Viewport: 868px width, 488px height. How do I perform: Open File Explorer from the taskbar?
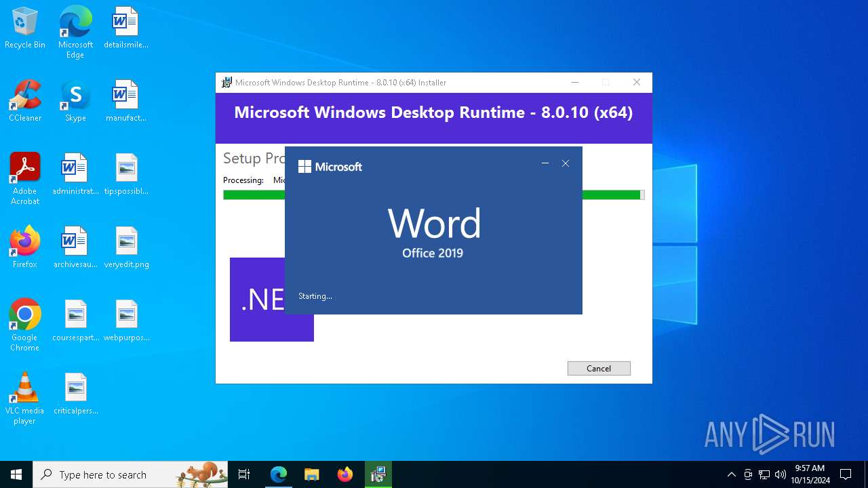[x=311, y=474]
